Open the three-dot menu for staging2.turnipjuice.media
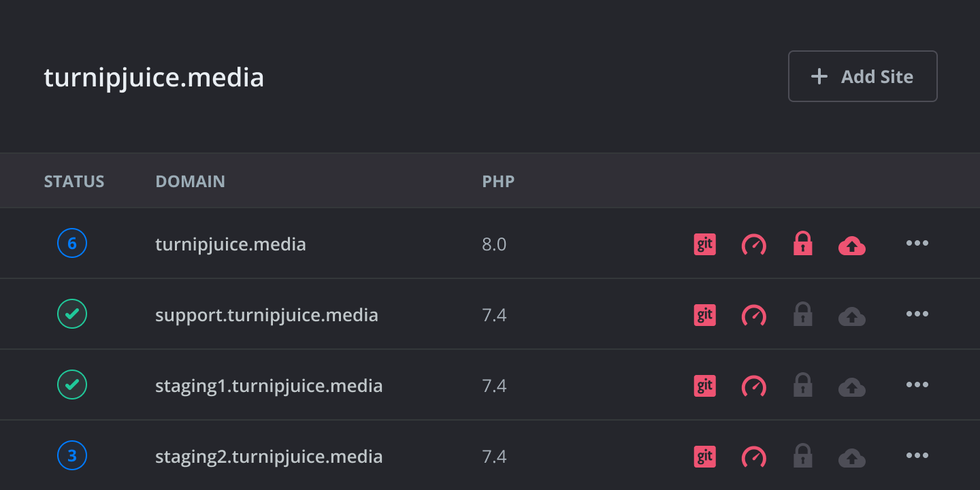The height and width of the screenshot is (490, 980). click(x=917, y=456)
